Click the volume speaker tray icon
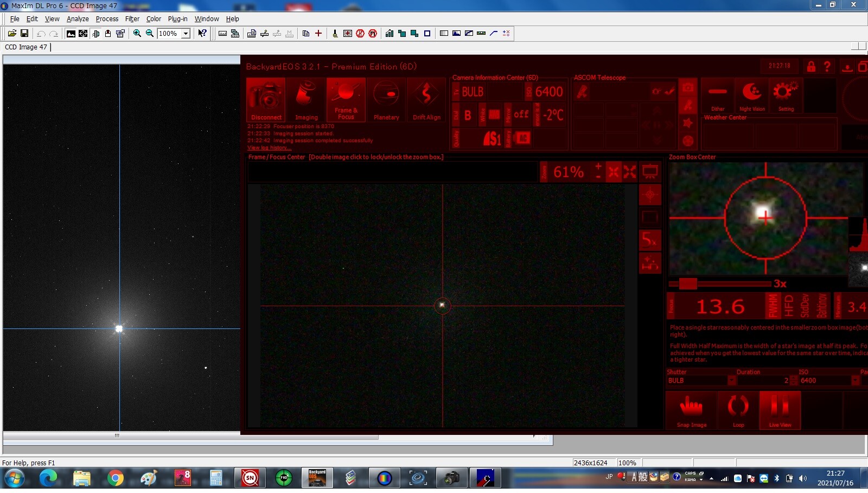This screenshot has width=868, height=493. click(x=803, y=478)
